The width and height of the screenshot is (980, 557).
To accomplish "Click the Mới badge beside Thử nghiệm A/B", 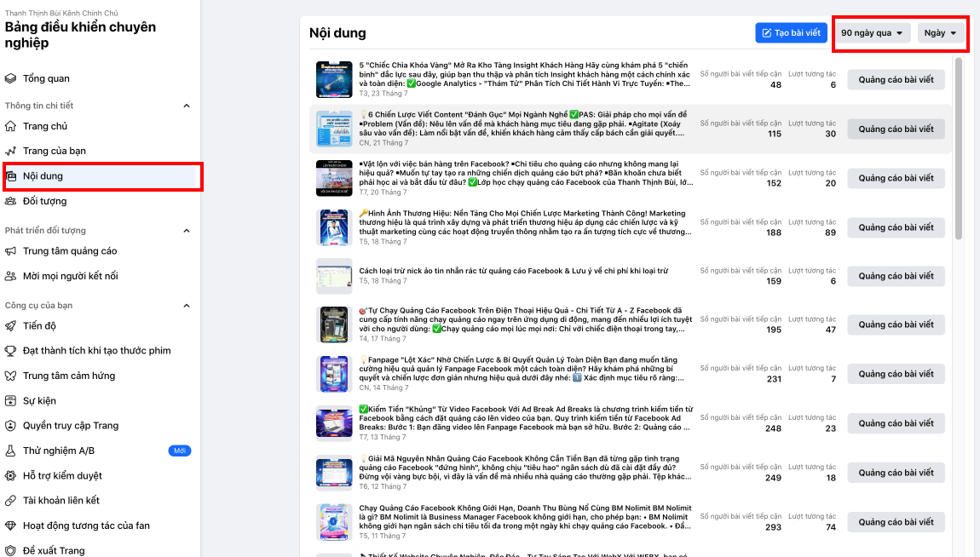I will [180, 451].
